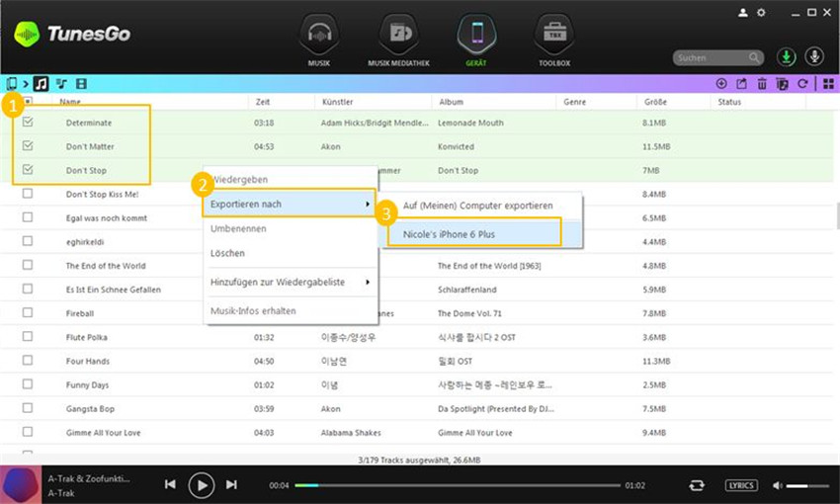Seek within the playback progress bar
This screenshot has height=504, width=840.
point(458,485)
